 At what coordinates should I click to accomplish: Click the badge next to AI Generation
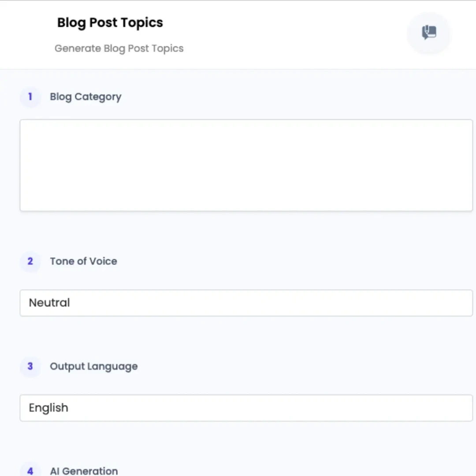pos(30,471)
